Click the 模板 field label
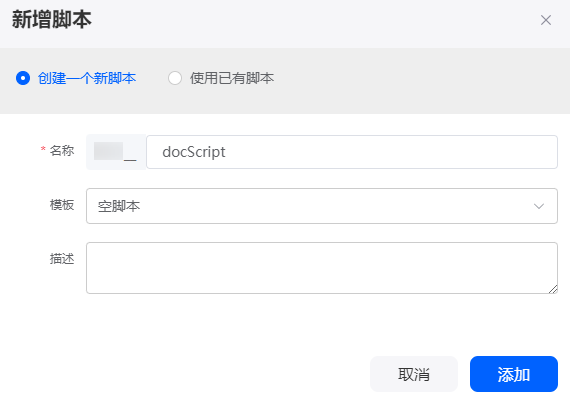The height and width of the screenshot is (395, 570). pyautogui.click(x=62, y=205)
